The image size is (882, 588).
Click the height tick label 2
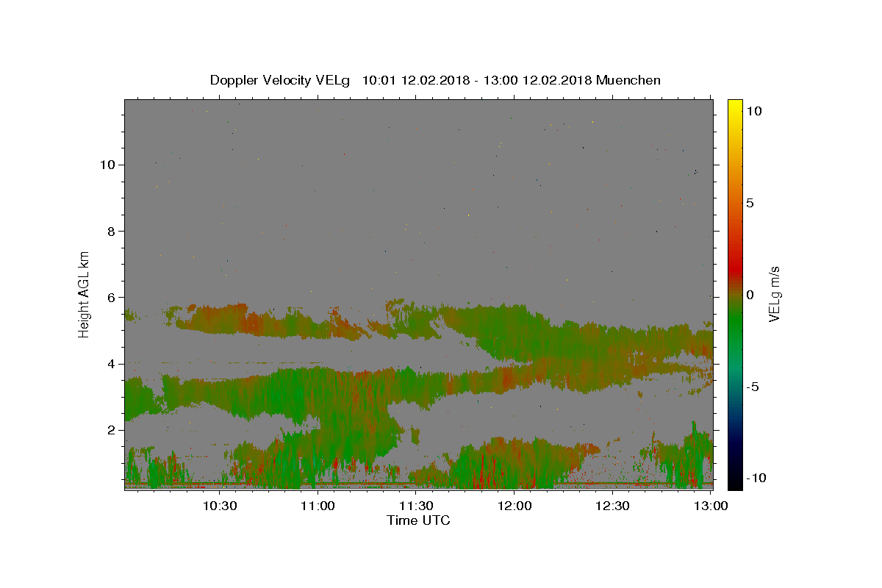[110, 430]
